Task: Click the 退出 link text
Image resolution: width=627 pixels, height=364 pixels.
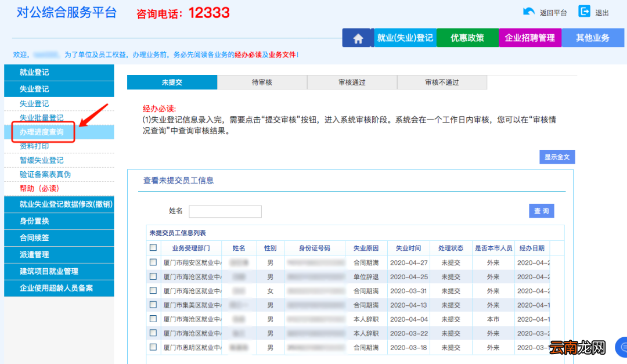Action: 602,13
